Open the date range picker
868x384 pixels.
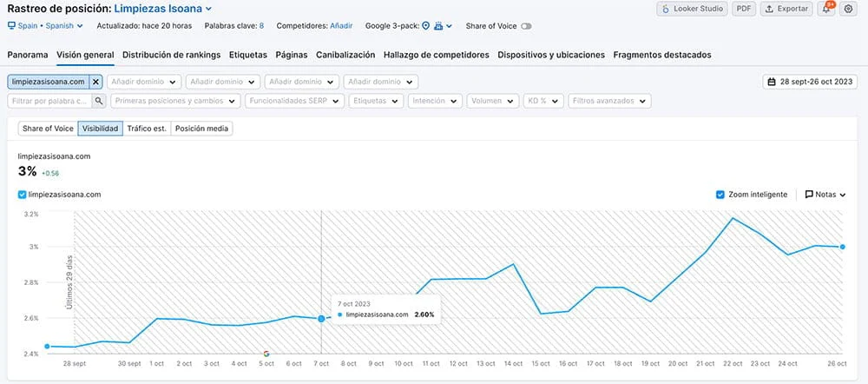810,82
